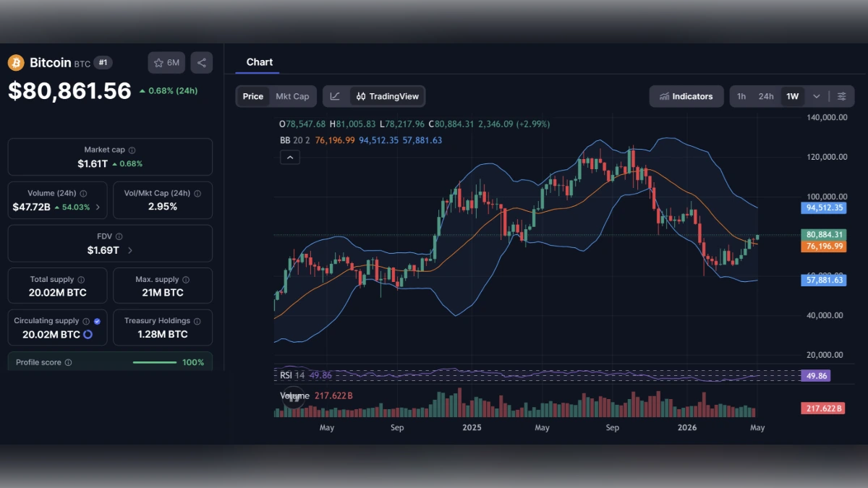Click the 1.28M BTC treasury holdings value
This screenshot has height=488, width=868.
point(163,334)
